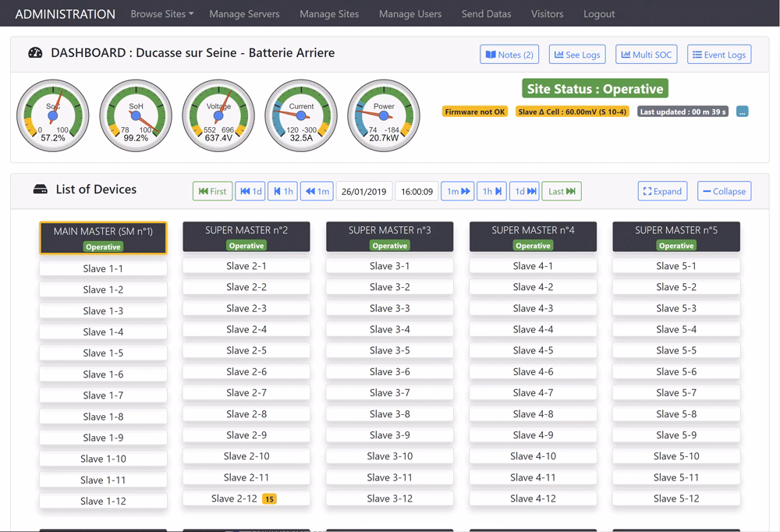The height and width of the screenshot is (532, 780).
Task: Click the SoC gauge dial
Action: [x=53, y=115]
